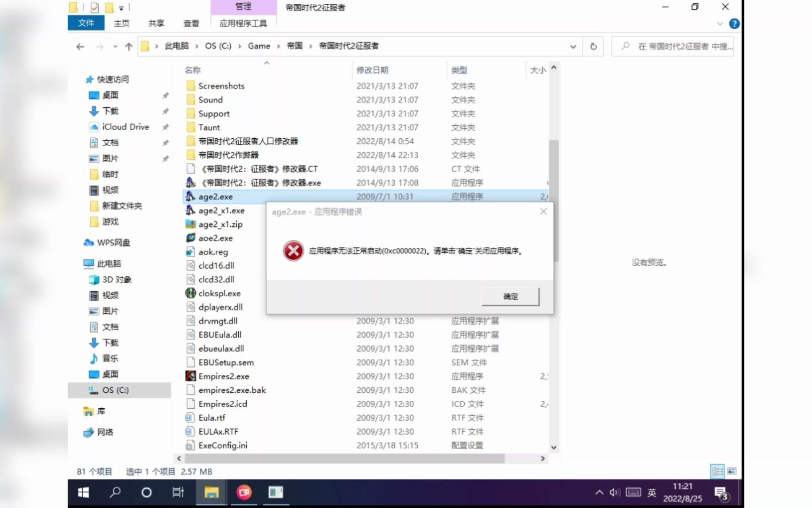
Task: Expand the address bar history dropdown
Action: 573,46
